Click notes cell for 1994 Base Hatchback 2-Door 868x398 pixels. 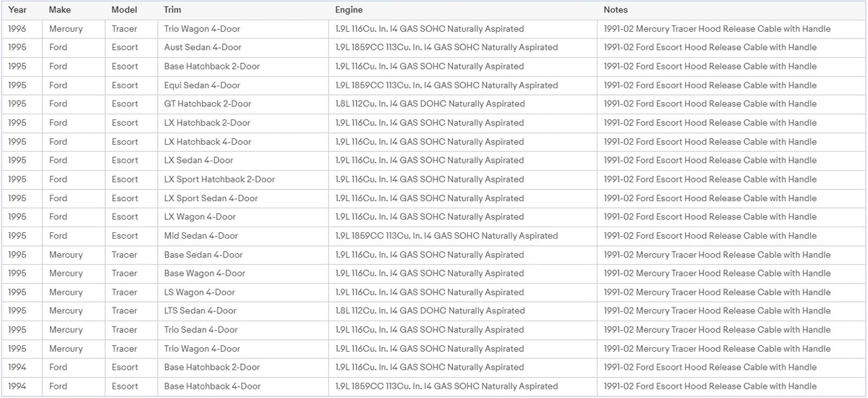tap(731, 368)
